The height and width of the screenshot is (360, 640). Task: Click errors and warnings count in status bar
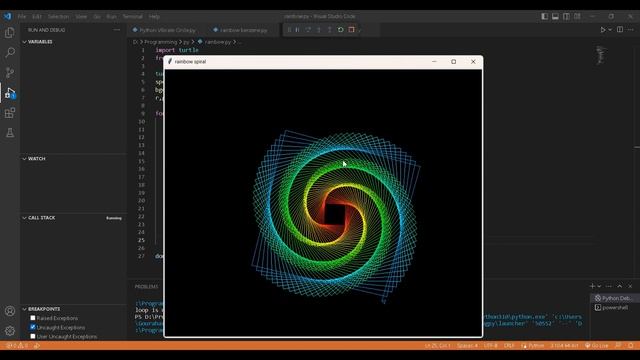(x=16, y=345)
